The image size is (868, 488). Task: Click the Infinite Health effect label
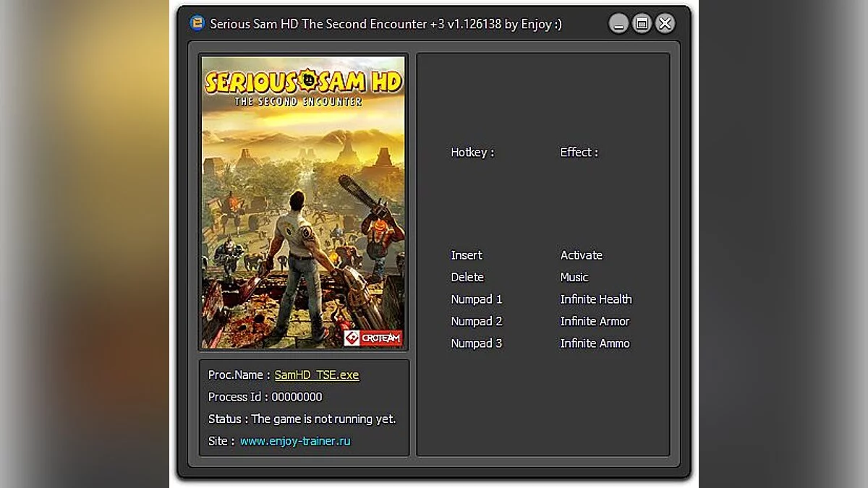pyautogui.click(x=596, y=299)
